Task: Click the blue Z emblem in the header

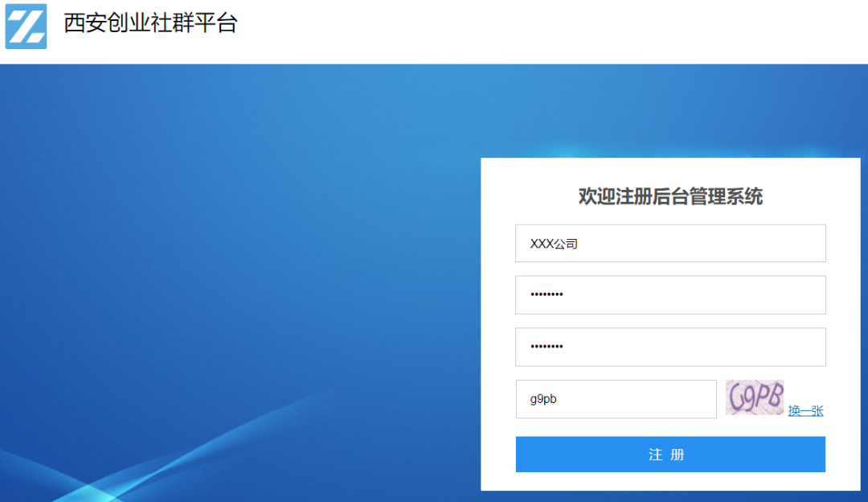Action: [x=28, y=24]
